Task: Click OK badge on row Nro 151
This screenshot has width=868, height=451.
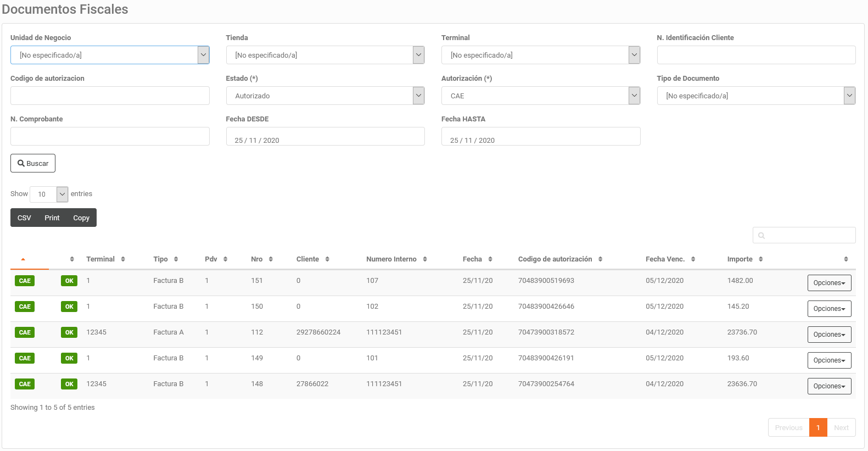Action: tap(69, 281)
